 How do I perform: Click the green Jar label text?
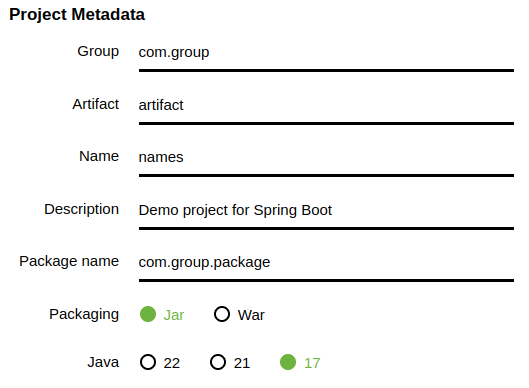pos(174,315)
